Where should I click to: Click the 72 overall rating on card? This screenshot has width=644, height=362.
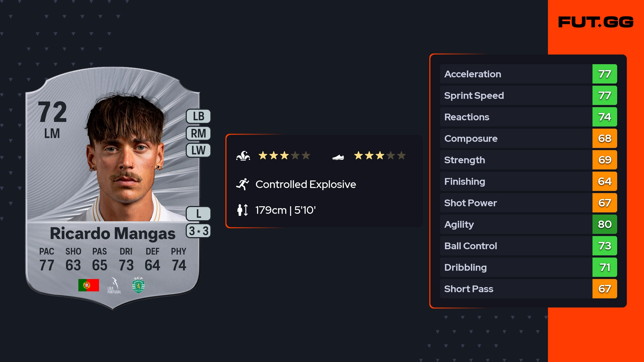pyautogui.click(x=52, y=112)
